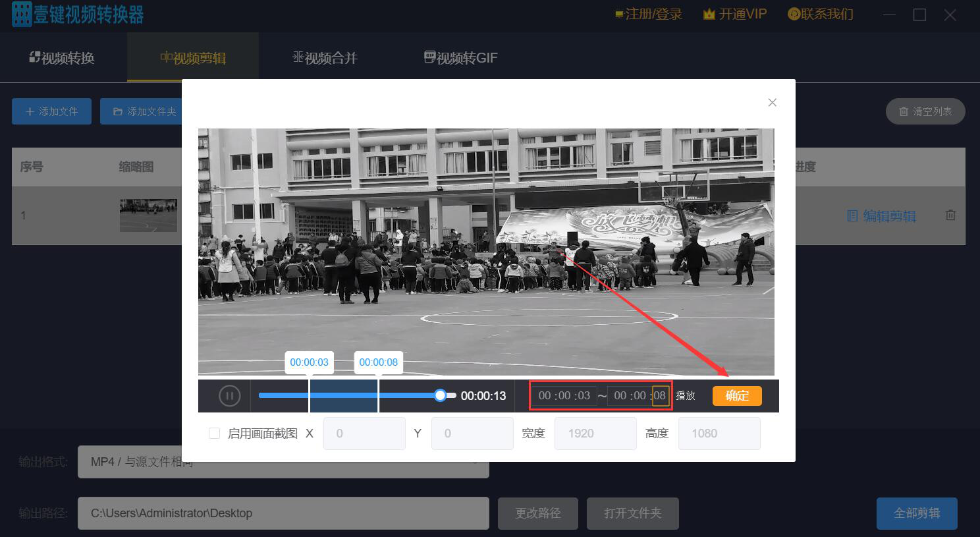Viewport: 980px width, 537px height.
Task: Click the playback progress slider handle
Action: [x=440, y=395]
